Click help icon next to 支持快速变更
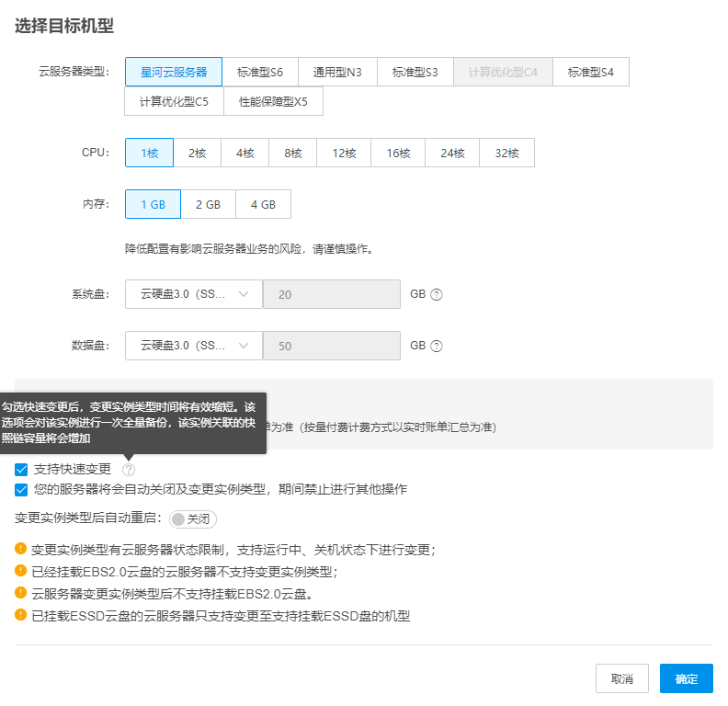The width and height of the screenshot is (728, 706). pos(129,470)
